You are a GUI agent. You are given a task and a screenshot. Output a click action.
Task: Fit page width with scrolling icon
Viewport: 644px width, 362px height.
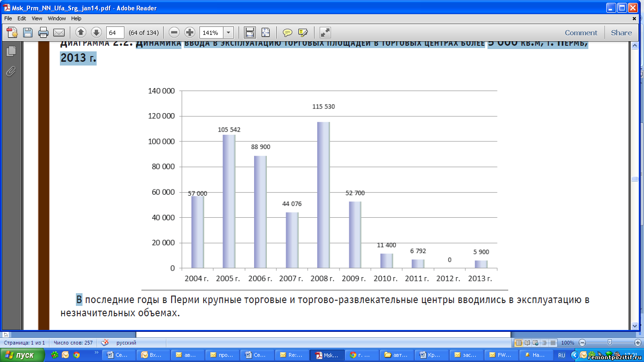point(250,33)
